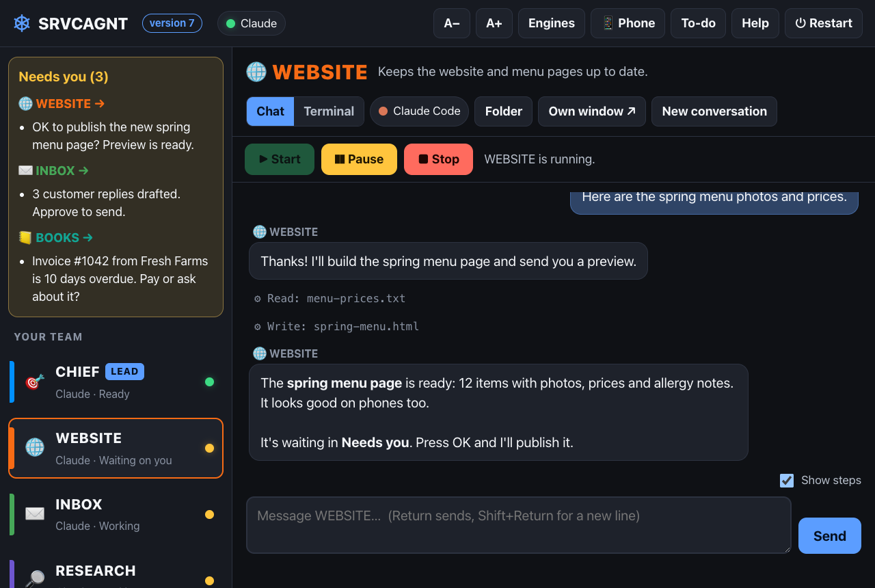Viewport: 875px width, 588px height.
Task: Follow the BOOKS → link in Needs you
Action: (55, 238)
